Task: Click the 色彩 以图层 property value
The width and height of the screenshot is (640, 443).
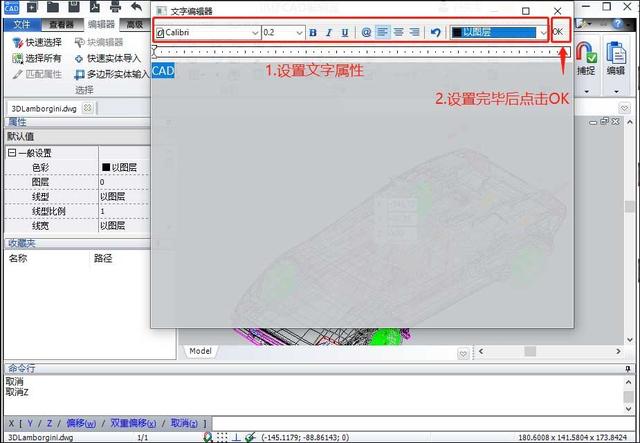Action: pos(124,167)
